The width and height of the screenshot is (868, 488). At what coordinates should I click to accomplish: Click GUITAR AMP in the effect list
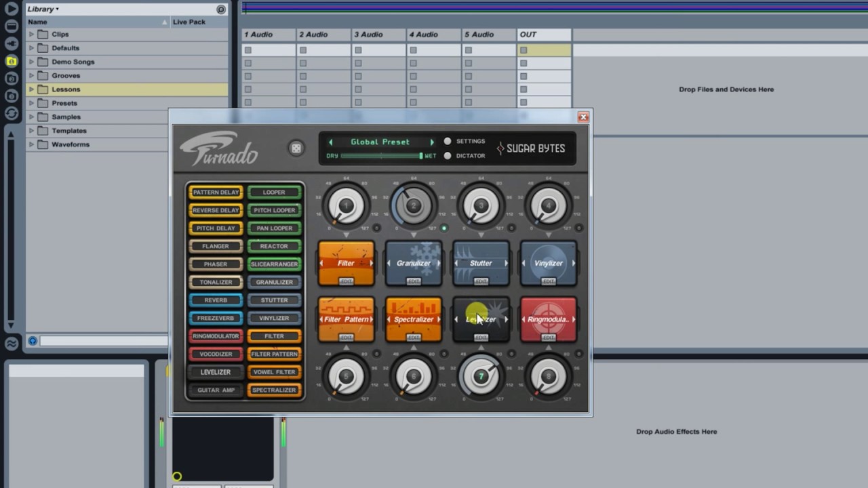tap(216, 390)
